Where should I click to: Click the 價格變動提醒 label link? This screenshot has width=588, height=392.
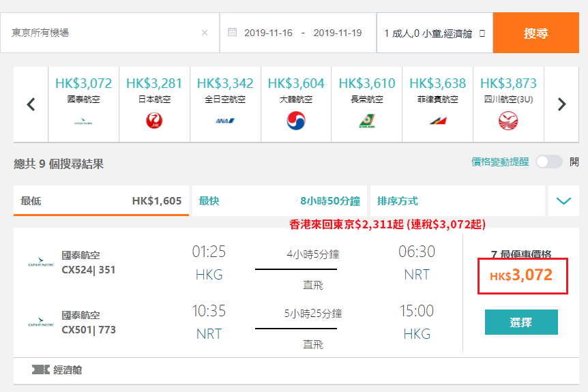(500, 162)
